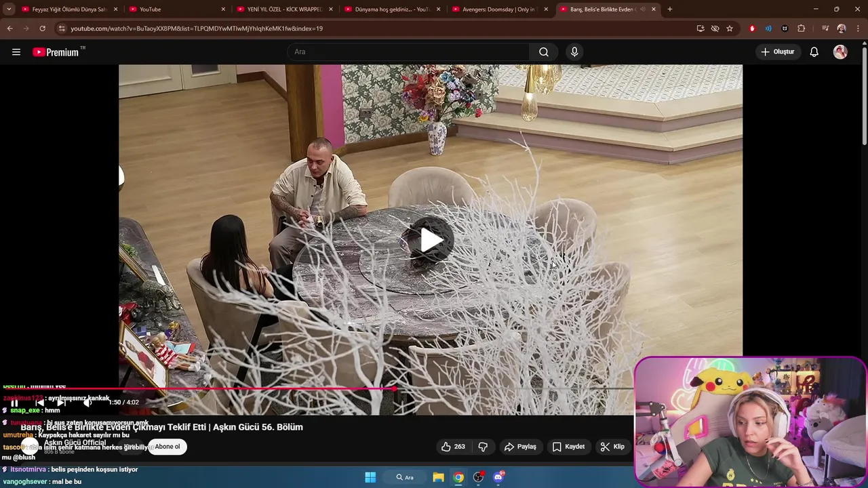
Task: Open the Aşkın Gücü Official channel link
Action: [75, 443]
